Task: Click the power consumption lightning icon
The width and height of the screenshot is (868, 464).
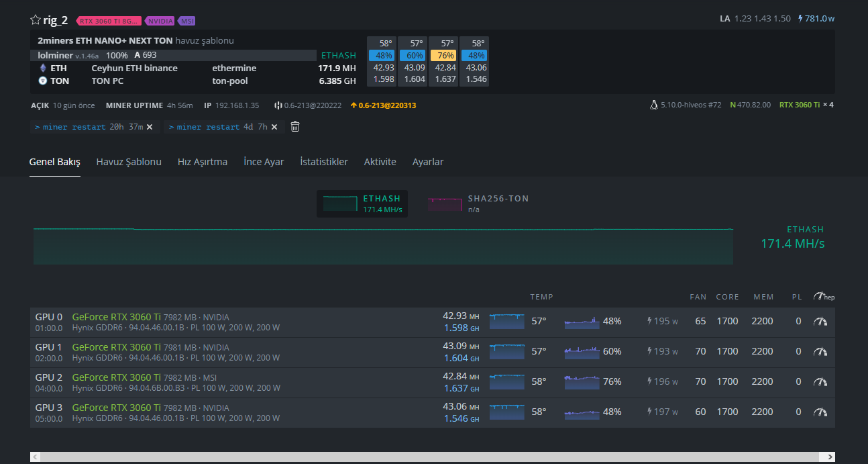Action: click(x=800, y=19)
